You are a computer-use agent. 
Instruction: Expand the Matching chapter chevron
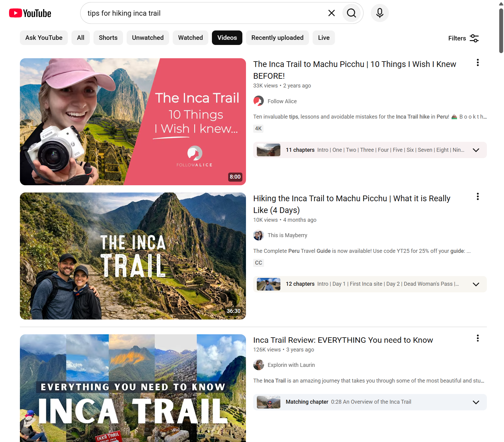[x=476, y=402]
